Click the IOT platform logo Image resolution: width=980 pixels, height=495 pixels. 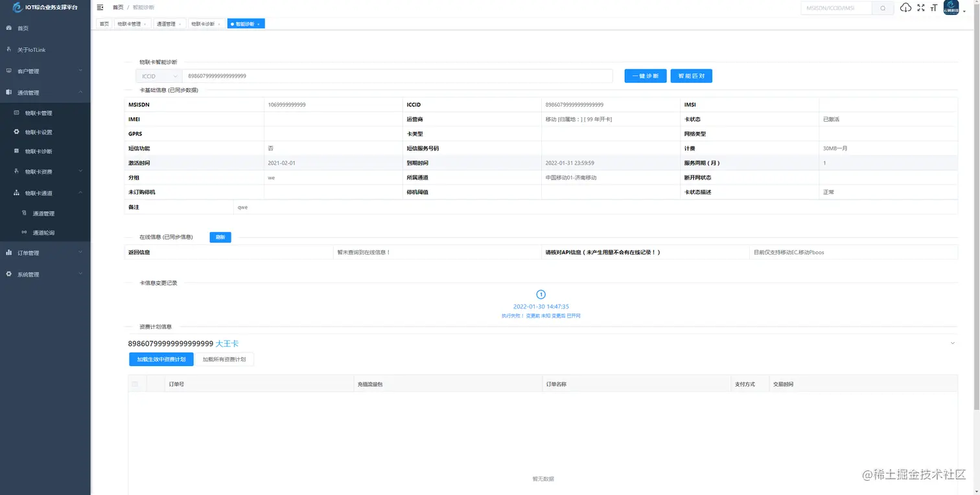tap(17, 7)
